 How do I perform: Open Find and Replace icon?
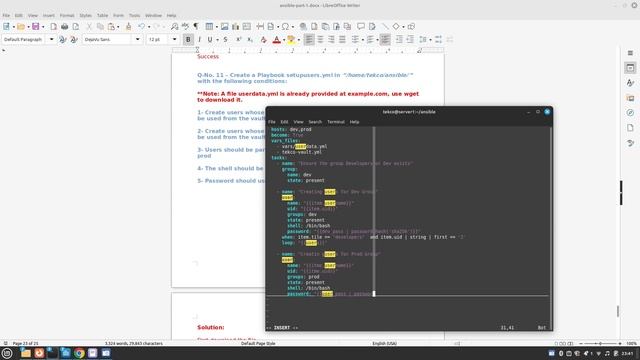tap(174, 27)
